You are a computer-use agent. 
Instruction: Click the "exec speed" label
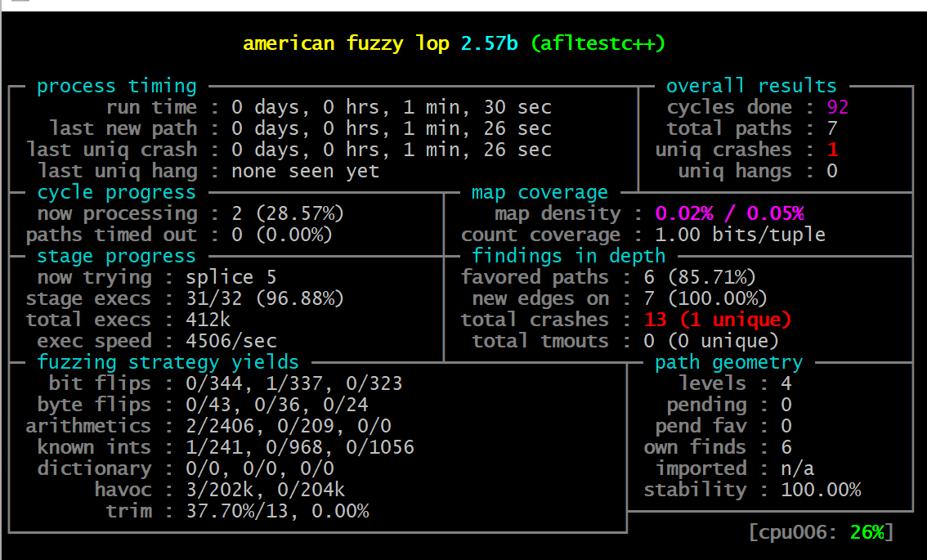(94, 341)
